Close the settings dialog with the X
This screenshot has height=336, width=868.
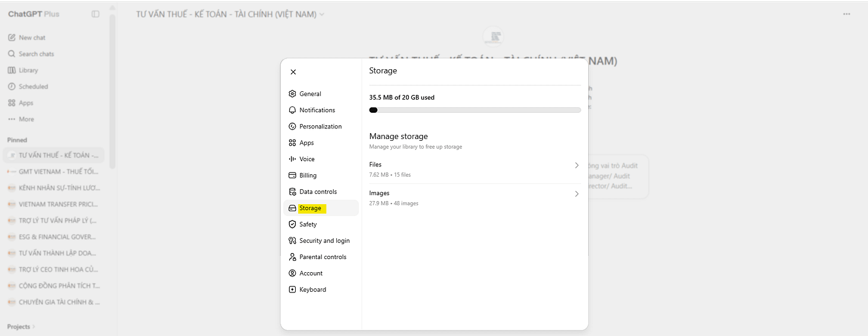tap(293, 72)
